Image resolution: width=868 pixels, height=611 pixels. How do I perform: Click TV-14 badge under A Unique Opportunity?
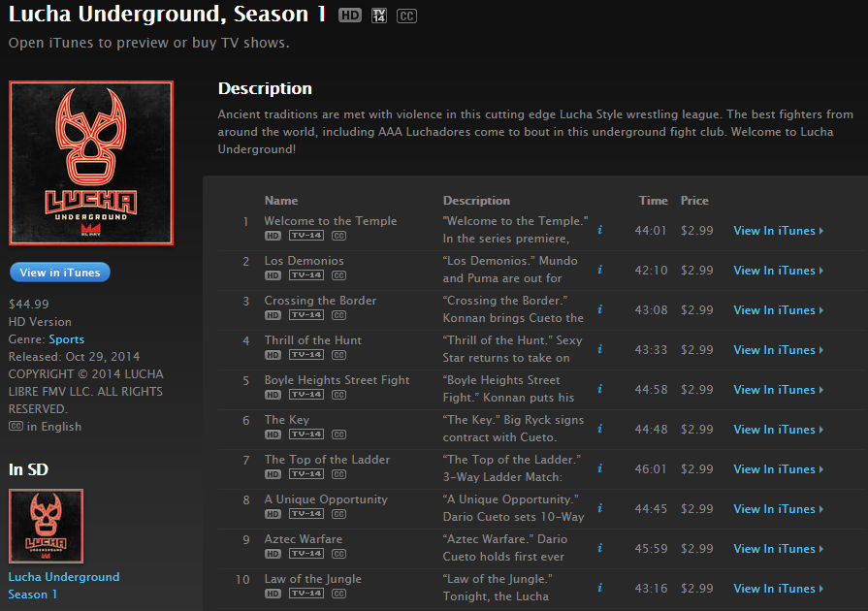point(306,514)
